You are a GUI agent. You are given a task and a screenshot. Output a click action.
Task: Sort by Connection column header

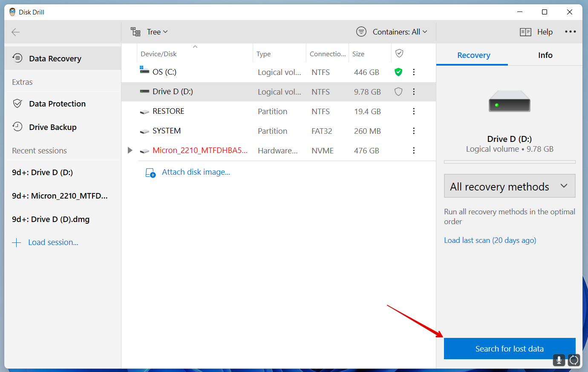327,54
